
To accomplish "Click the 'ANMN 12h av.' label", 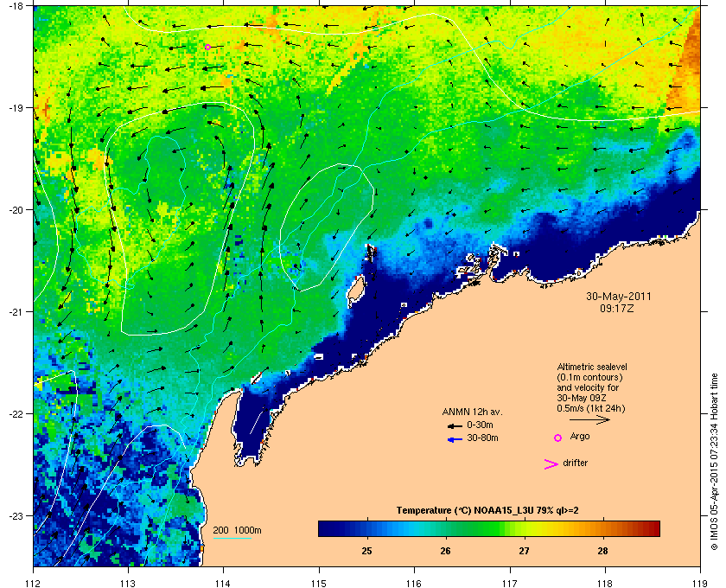I will pyautogui.click(x=472, y=412).
